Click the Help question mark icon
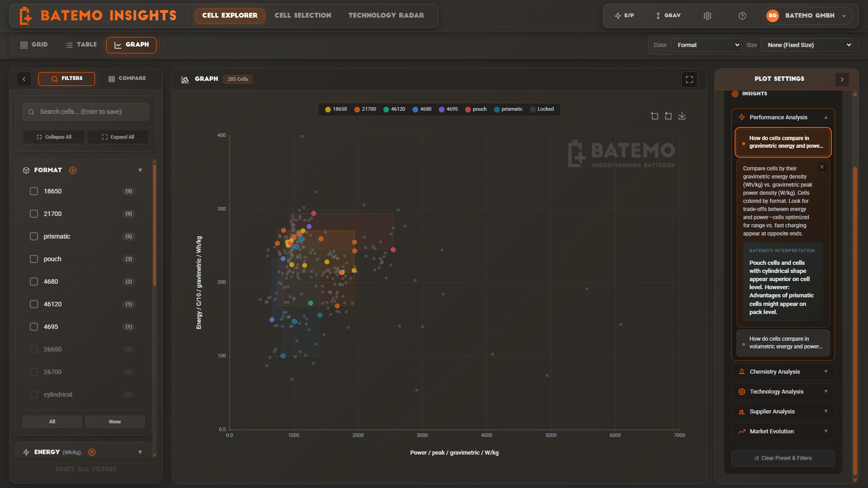 pos(742,15)
